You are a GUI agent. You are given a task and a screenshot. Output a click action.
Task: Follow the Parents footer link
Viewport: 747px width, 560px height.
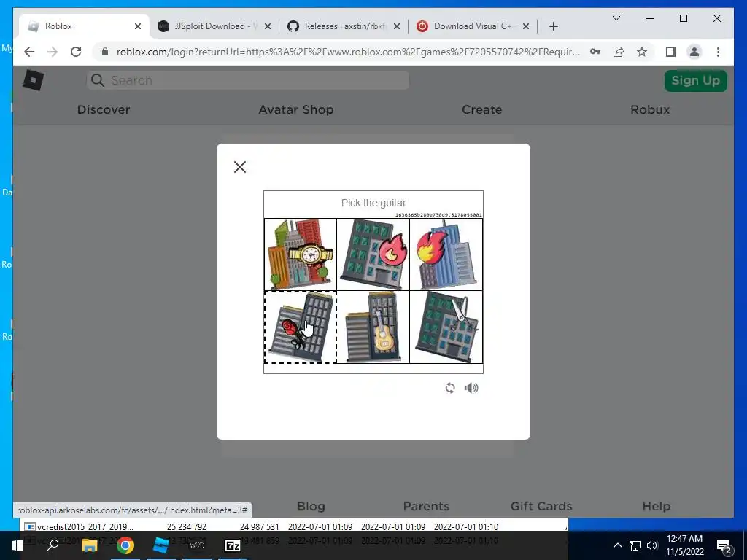pos(426,506)
